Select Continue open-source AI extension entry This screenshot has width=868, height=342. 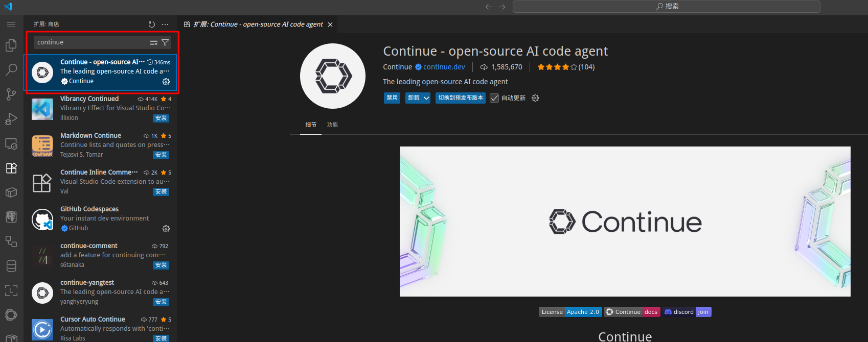(x=100, y=72)
